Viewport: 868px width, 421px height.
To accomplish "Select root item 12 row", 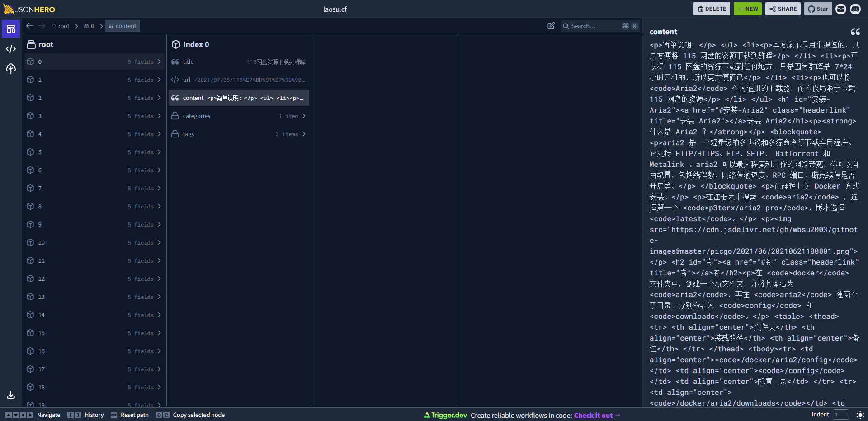I will [94, 279].
